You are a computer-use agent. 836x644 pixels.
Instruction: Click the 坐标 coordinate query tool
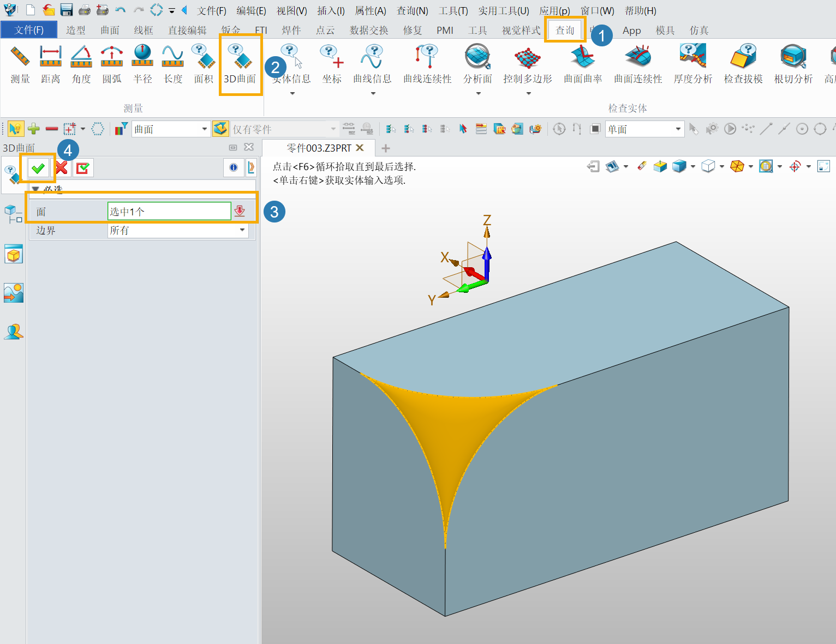click(x=332, y=64)
